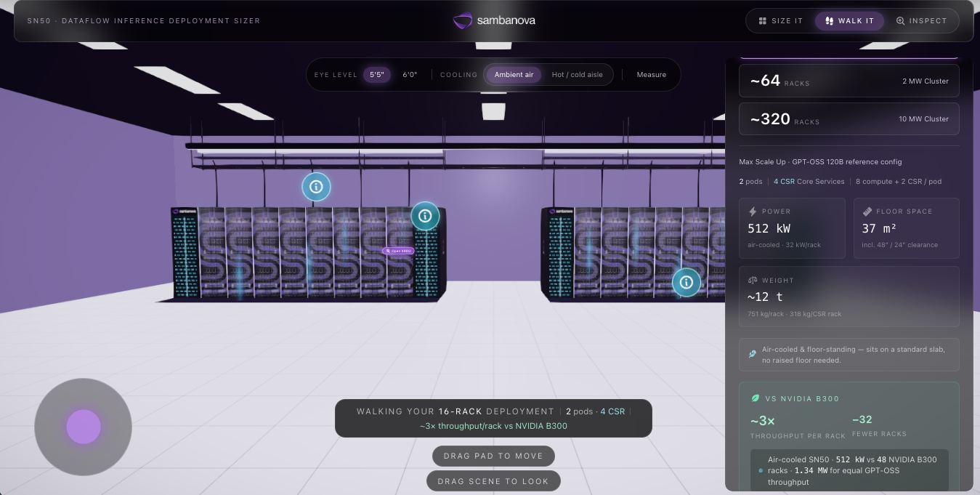
Task: Click the 37 m² floor space value
Action: coord(879,228)
